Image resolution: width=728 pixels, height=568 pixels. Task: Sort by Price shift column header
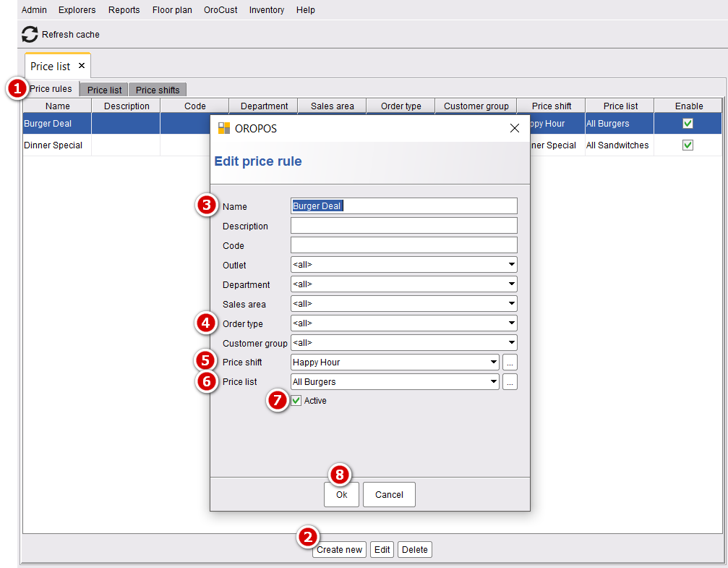551,106
